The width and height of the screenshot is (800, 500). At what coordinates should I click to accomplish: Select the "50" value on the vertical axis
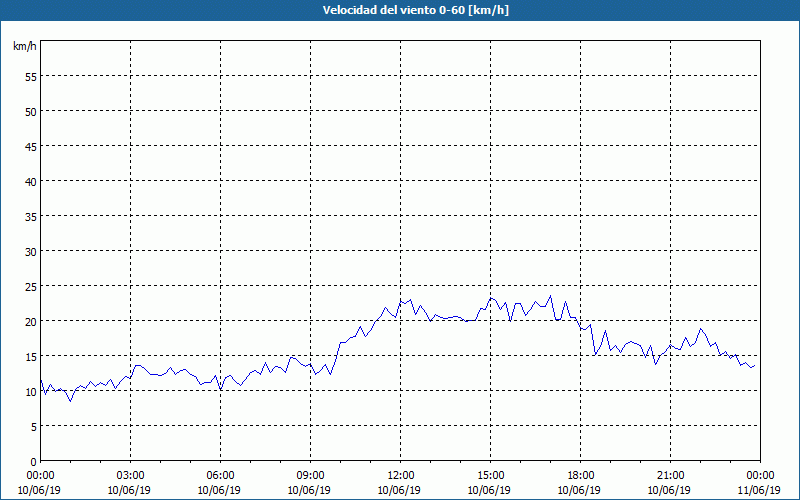[x=31, y=111]
